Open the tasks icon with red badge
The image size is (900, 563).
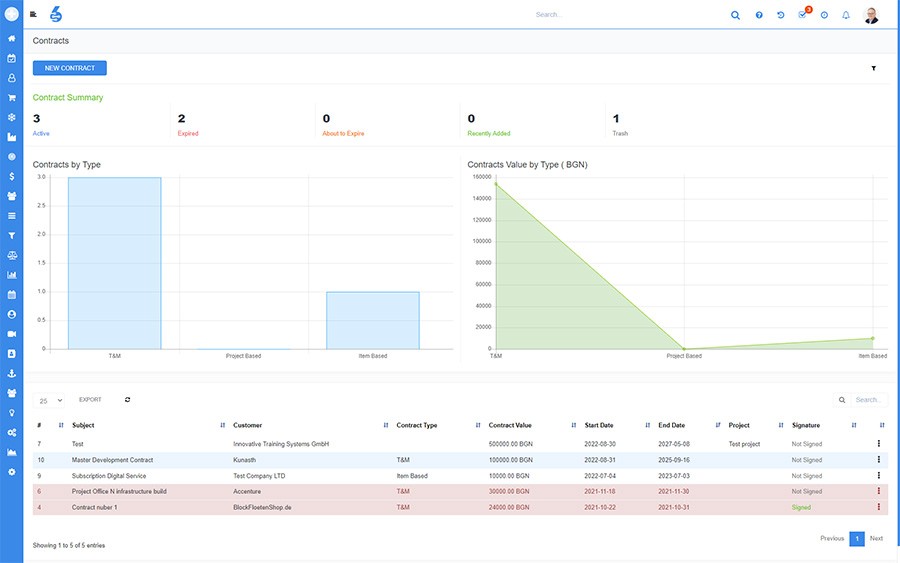[803, 14]
